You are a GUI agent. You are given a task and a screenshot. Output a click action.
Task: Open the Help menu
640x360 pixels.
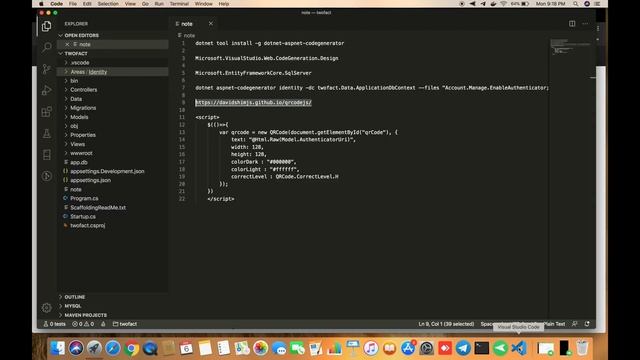click(224, 4)
